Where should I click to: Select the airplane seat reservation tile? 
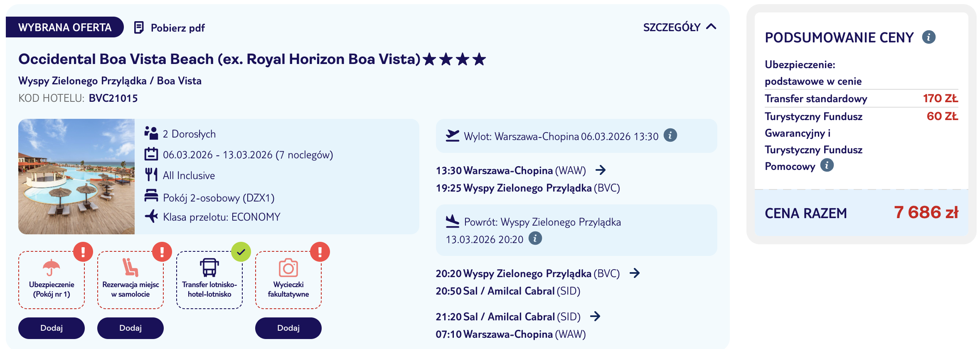point(131,280)
